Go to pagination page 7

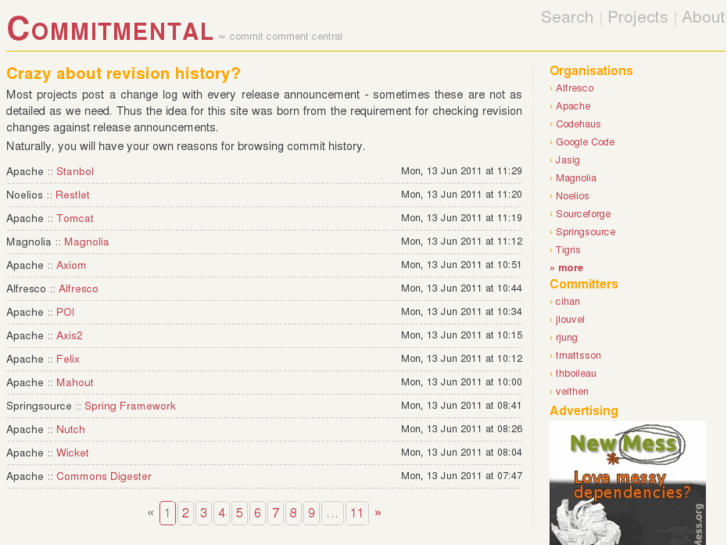tap(275, 513)
